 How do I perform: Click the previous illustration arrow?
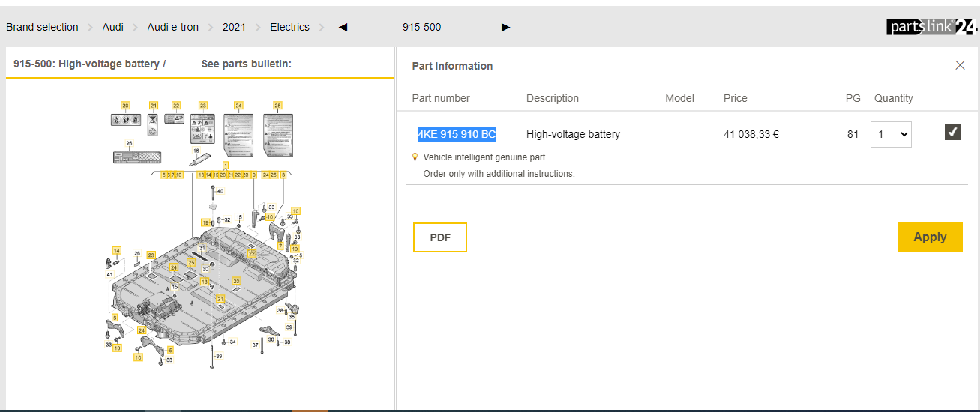[x=343, y=28]
